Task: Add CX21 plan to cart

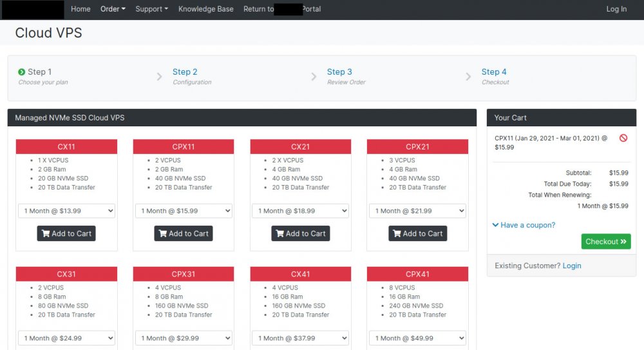Action: tap(301, 233)
